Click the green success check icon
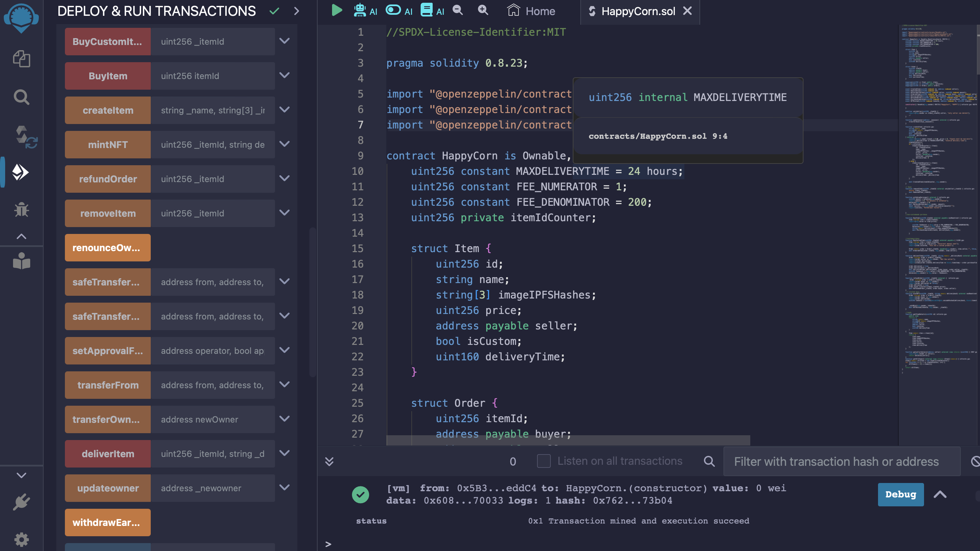 pyautogui.click(x=360, y=494)
